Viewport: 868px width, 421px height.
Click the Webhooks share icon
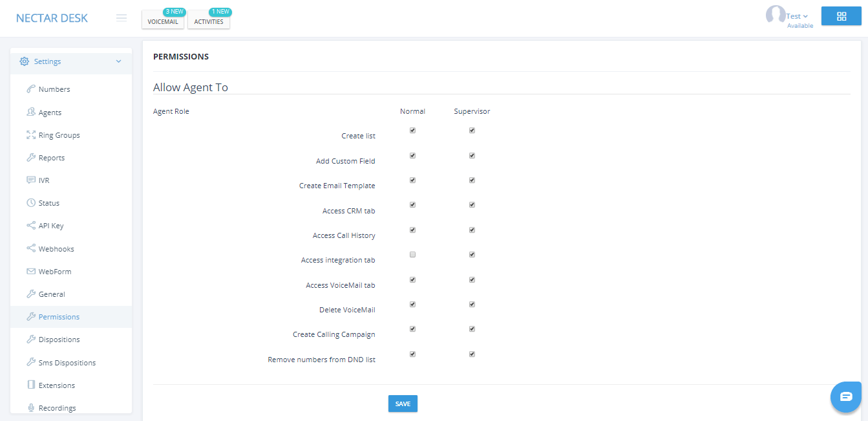click(x=30, y=248)
